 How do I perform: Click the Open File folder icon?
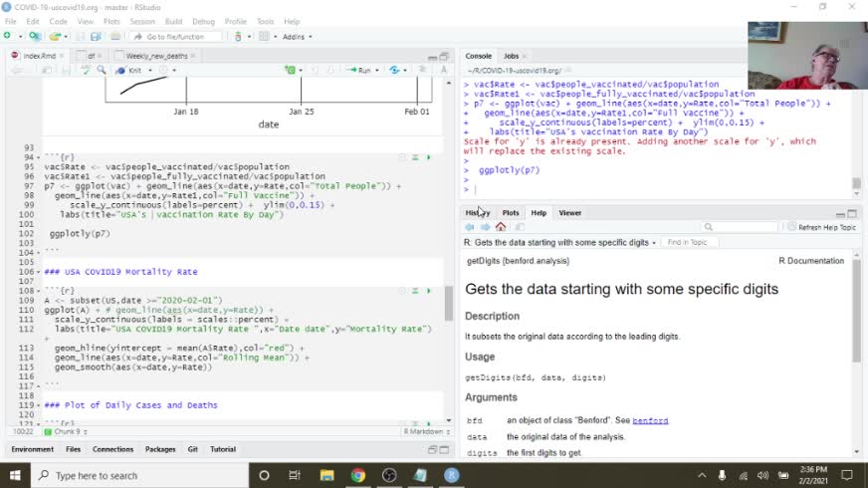54,36
